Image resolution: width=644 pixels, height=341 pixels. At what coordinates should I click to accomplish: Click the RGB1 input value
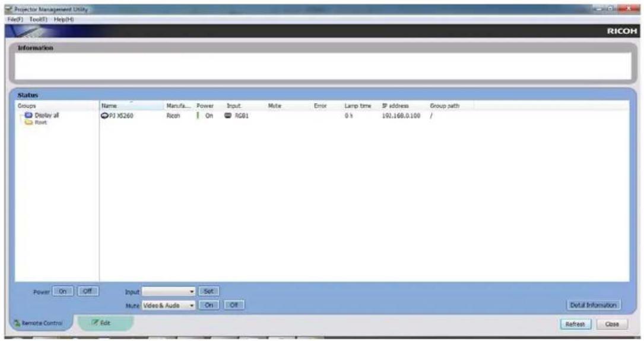click(x=242, y=116)
